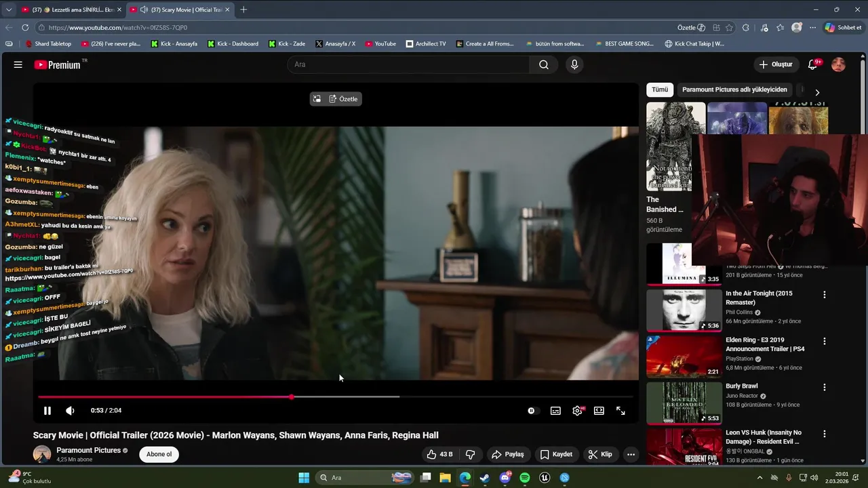Open the player settings gear

point(577,411)
